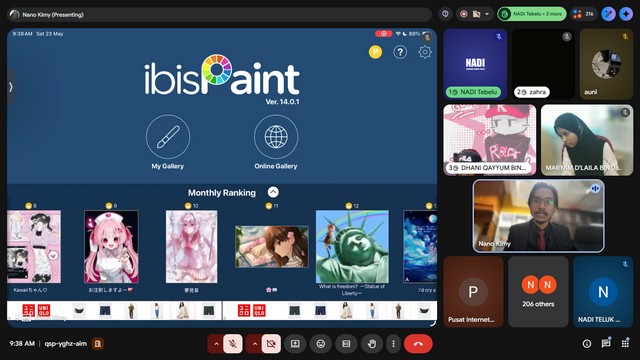Expand dropdown arrow beside recording icons
Image resolution: width=640 pixels, height=360 pixels.
[487, 14]
